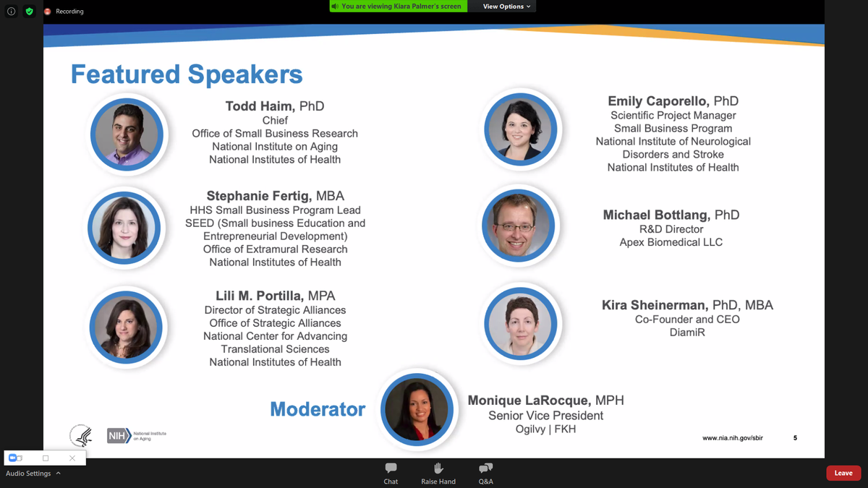Screen dimensions: 868x488
Task: Click Todd Haim's speaker photo
Action: click(127, 134)
